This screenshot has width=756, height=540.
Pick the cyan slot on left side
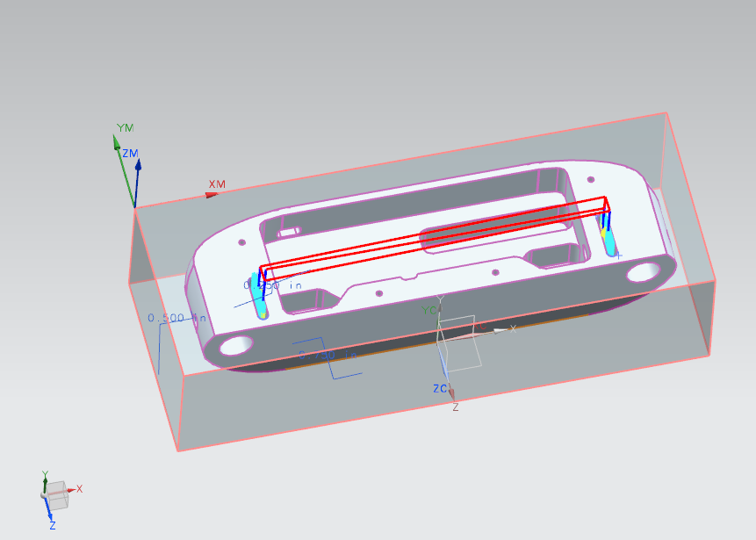[257, 293]
